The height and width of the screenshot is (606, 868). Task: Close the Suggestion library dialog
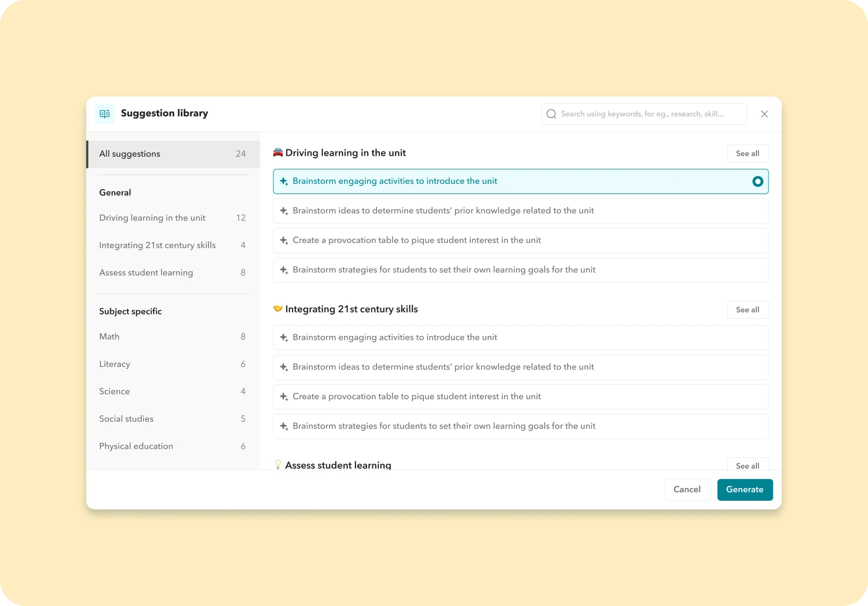(764, 114)
